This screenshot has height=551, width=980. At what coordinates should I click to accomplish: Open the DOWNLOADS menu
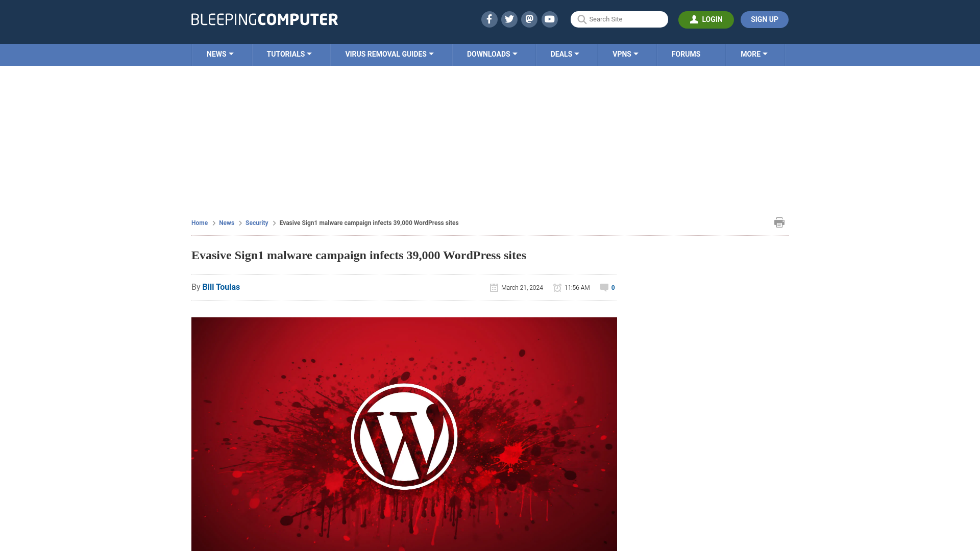click(x=492, y=54)
